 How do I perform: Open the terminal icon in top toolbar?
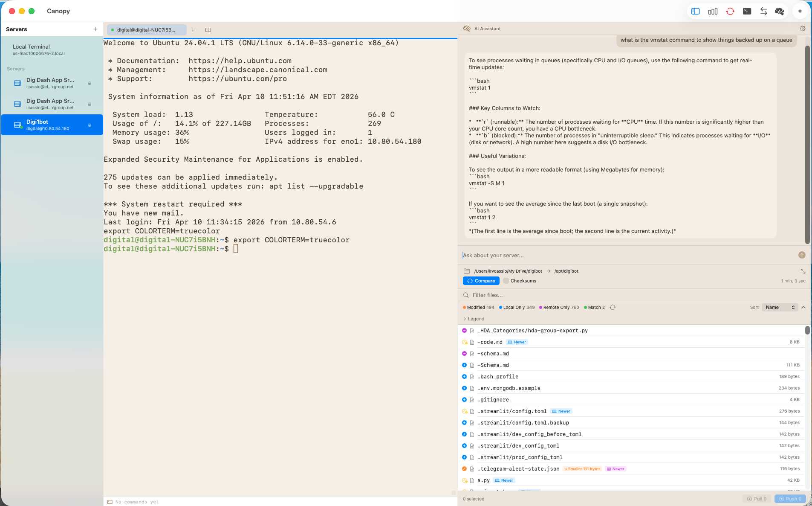(747, 12)
